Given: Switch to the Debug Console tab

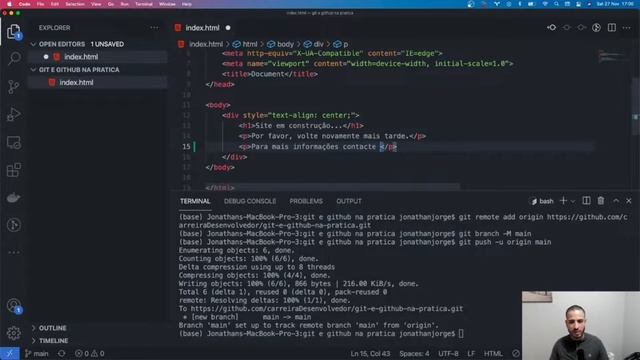Looking at the screenshot, I should click(x=250, y=201).
